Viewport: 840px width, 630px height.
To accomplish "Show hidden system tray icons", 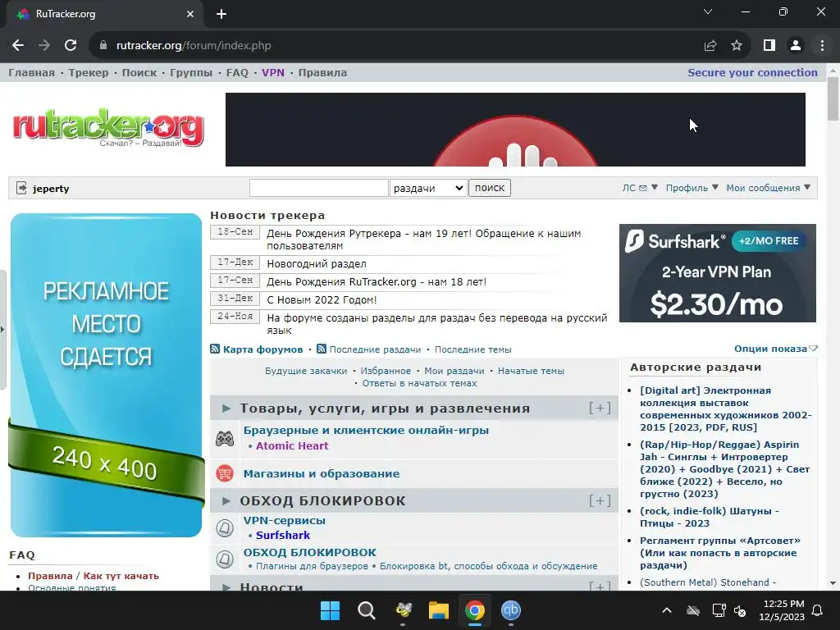I will point(667,610).
